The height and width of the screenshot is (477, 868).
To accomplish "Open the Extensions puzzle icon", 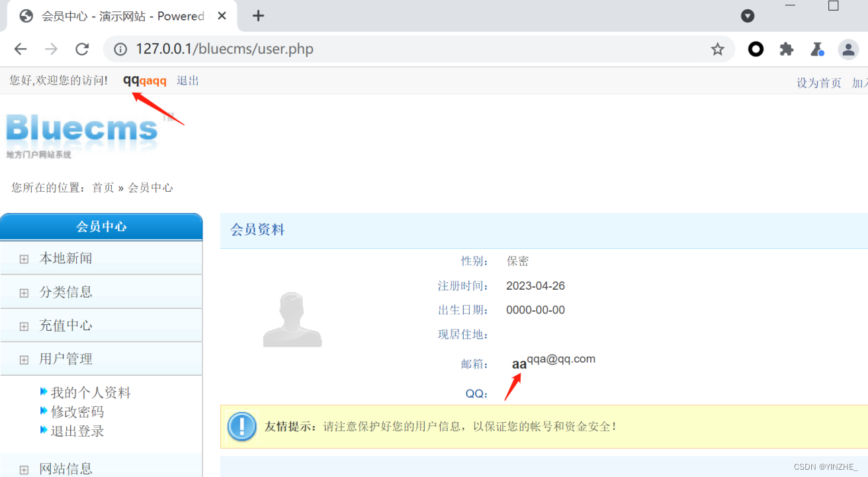I will click(x=787, y=49).
